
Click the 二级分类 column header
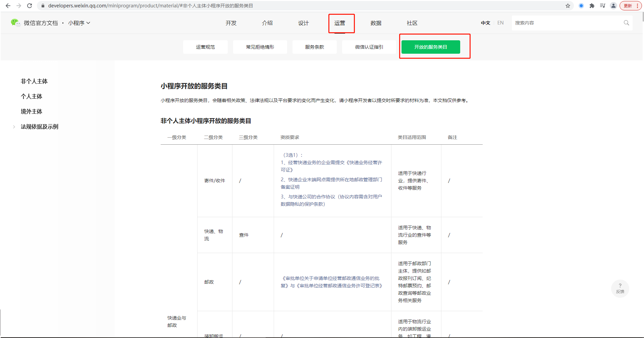tap(213, 137)
